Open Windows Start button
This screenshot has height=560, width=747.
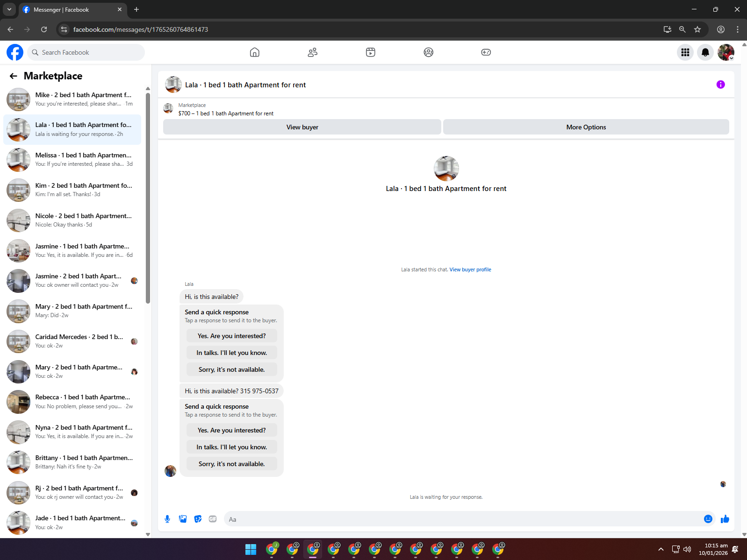[x=251, y=549]
